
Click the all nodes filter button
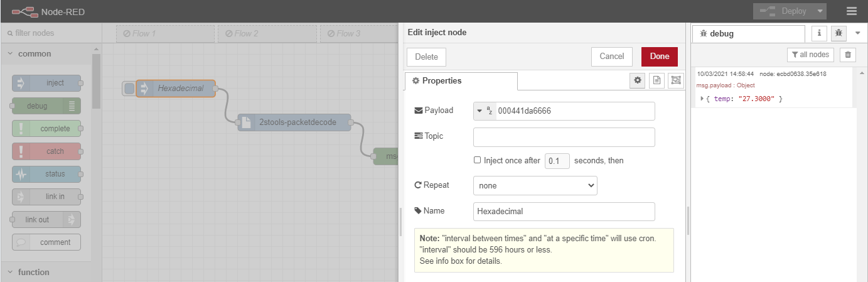coord(810,55)
